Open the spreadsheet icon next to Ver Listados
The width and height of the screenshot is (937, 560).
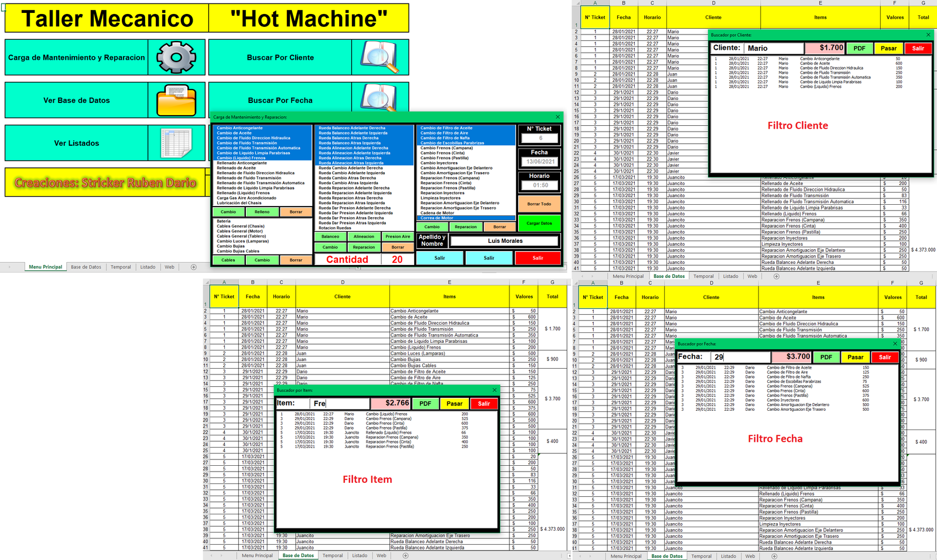click(176, 143)
